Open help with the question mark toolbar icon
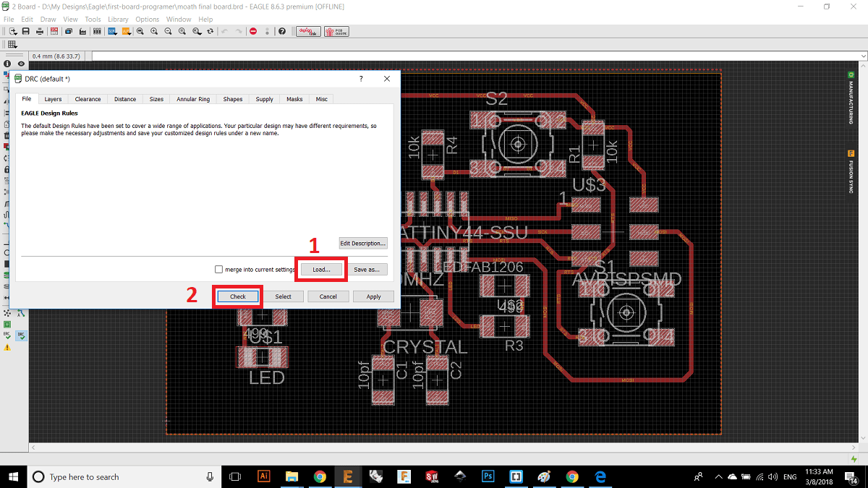This screenshot has height=488, width=868. [x=282, y=32]
